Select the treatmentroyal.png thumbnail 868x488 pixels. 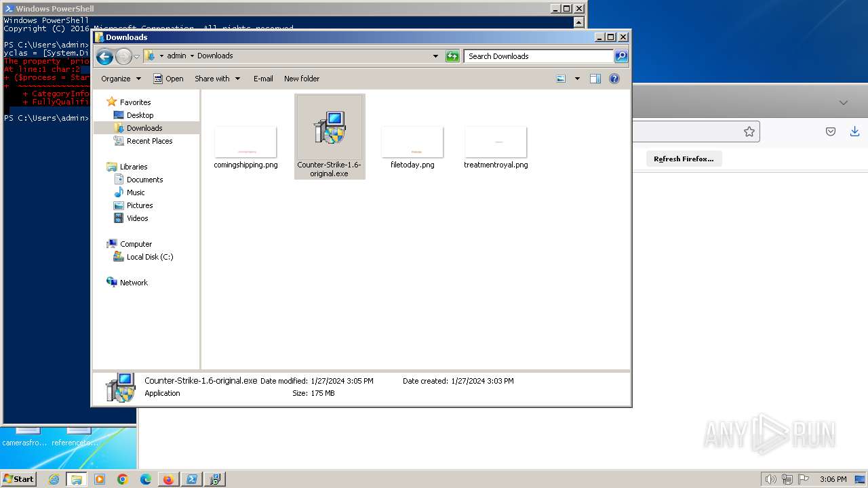pos(496,142)
